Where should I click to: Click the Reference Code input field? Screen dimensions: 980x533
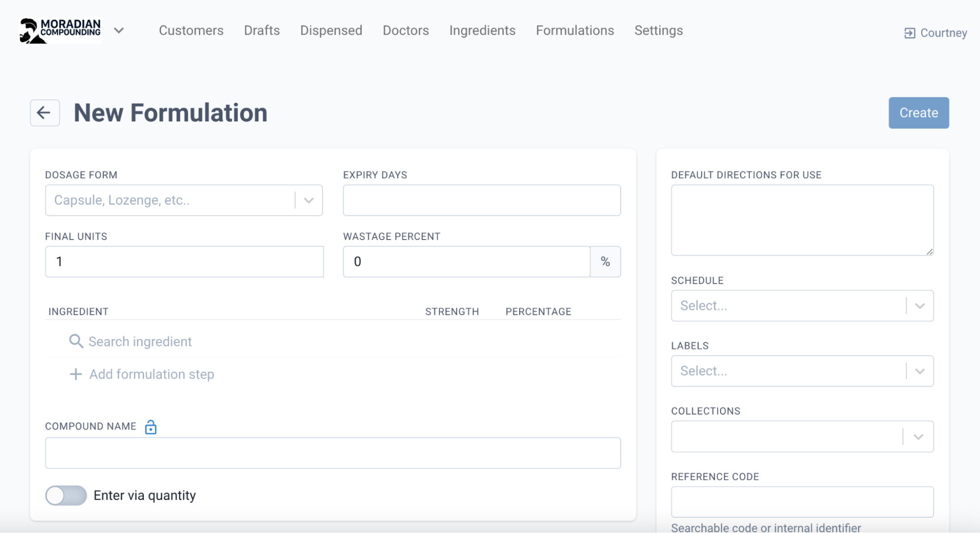(802, 502)
